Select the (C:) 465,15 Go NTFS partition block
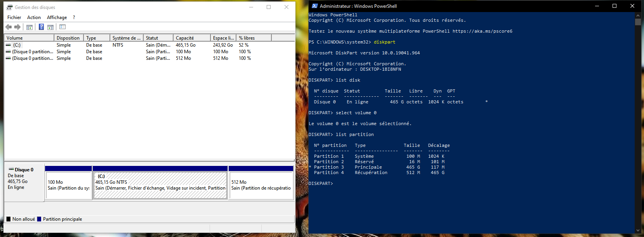Viewport: 644px width, 237px height. [160, 183]
